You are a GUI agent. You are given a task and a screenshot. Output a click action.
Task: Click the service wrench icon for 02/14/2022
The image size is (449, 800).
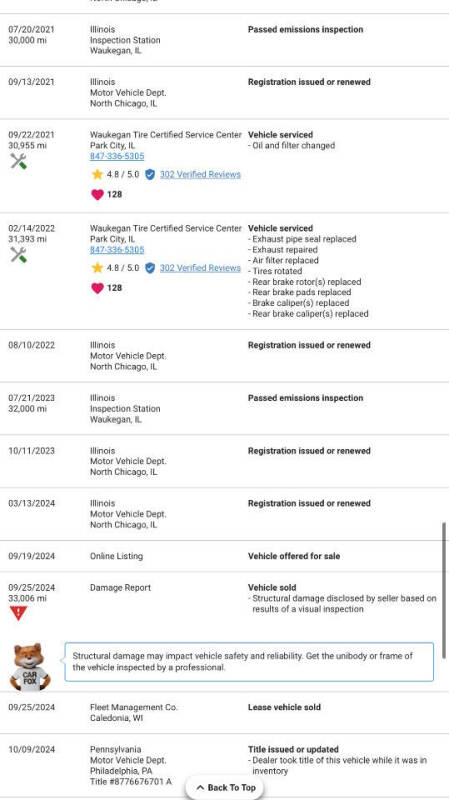[x=18, y=255]
